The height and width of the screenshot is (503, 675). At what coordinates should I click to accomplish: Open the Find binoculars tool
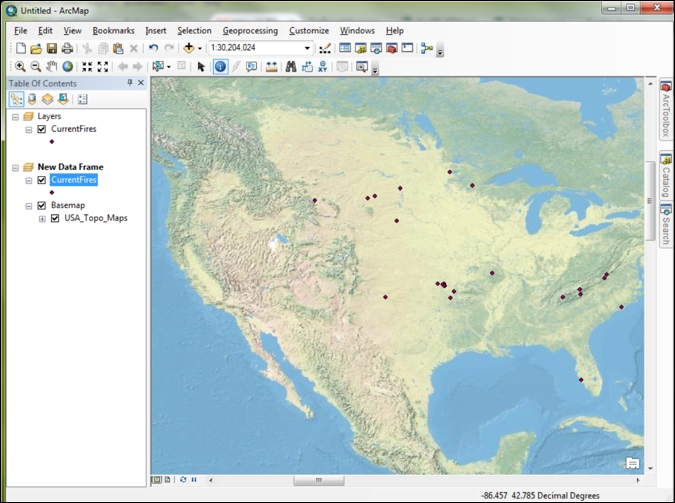pos(291,67)
